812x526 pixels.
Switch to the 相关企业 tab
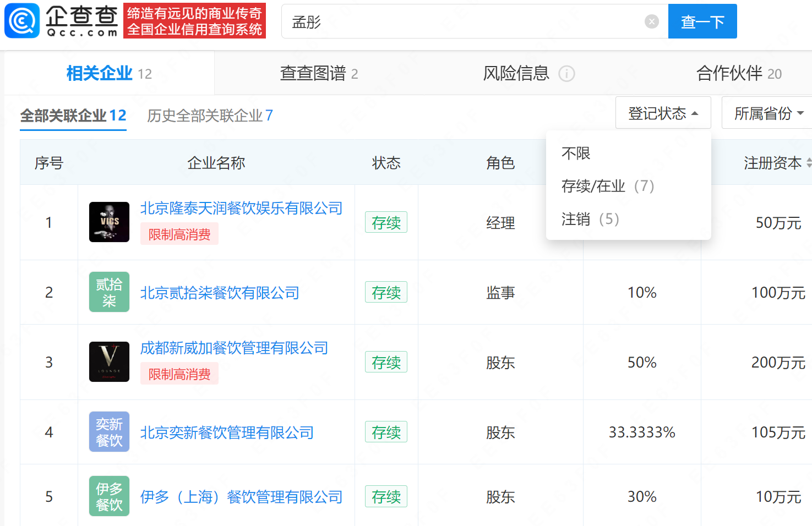[109, 73]
